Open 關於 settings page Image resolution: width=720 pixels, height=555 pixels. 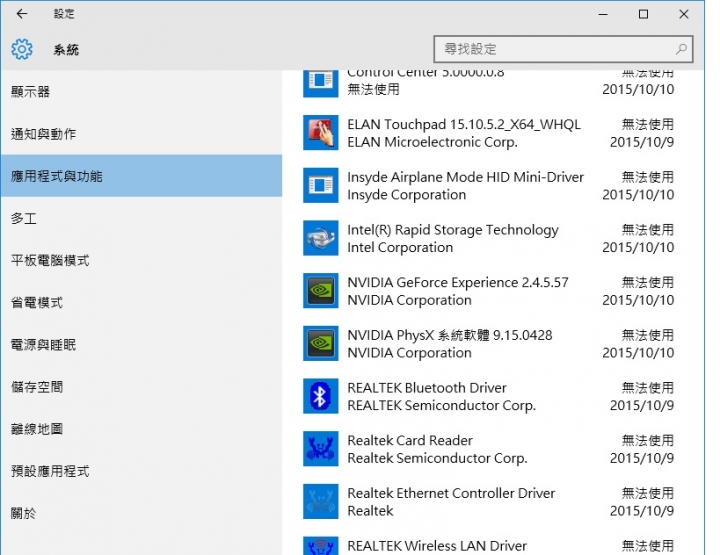141,514
